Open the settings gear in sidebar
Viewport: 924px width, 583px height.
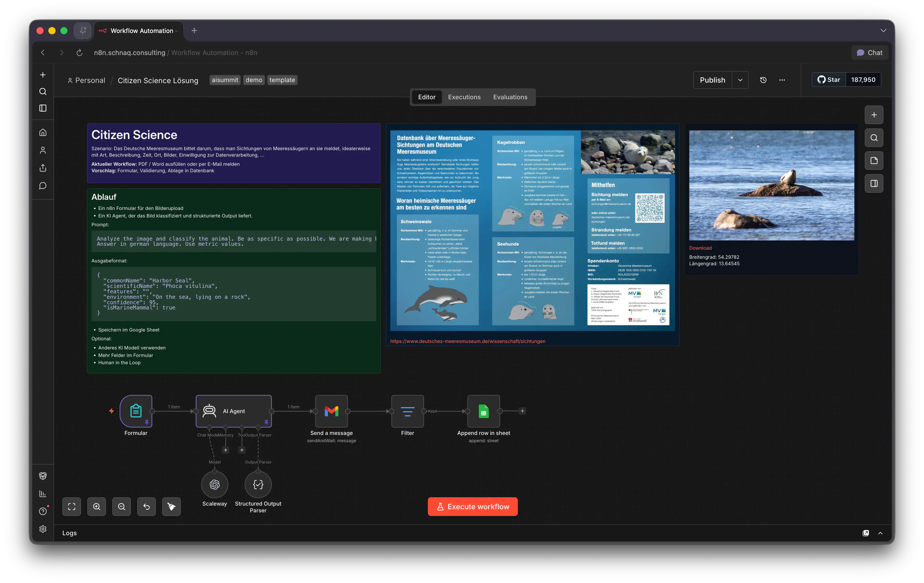coord(43,529)
